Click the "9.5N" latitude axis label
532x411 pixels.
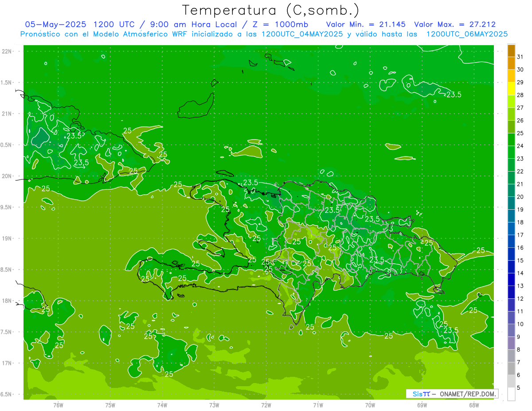coord(6,207)
